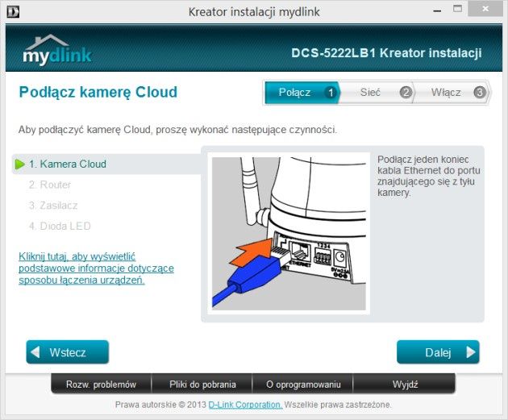Image resolution: width=508 pixels, height=420 pixels.
Task: Minimize the installer window
Action: (437, 11)
